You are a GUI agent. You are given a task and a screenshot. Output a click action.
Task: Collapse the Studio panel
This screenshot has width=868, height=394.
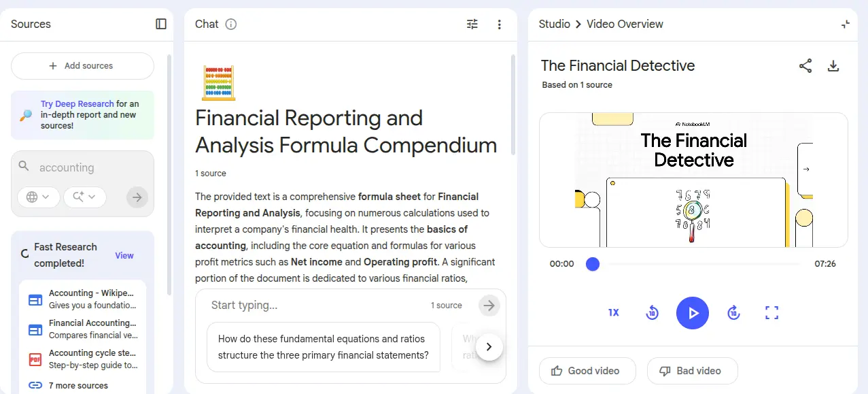coord(845,24)
